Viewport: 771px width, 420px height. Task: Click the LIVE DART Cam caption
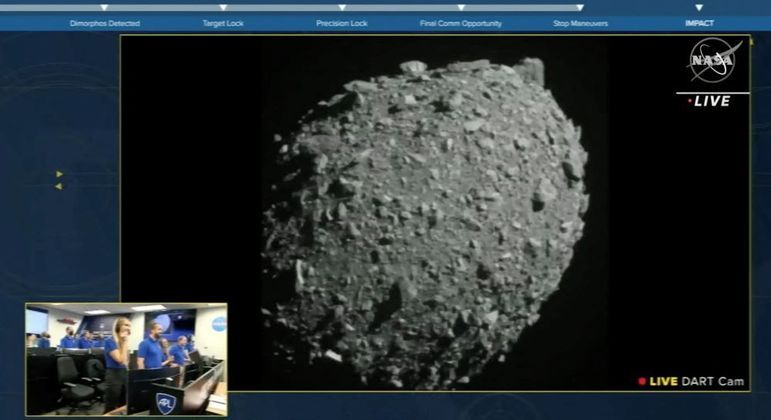[691, 381]
